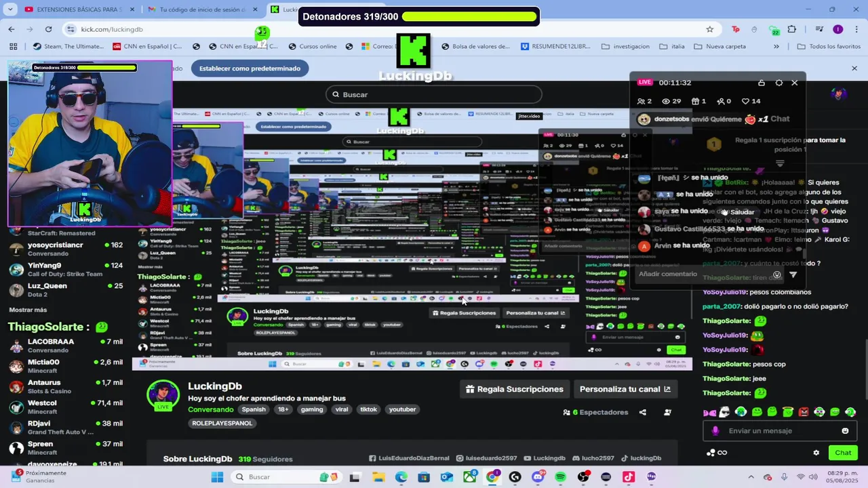The image size is (868, 488).
Task: Click the hearts counter showing 14
Action: point(751,101)
